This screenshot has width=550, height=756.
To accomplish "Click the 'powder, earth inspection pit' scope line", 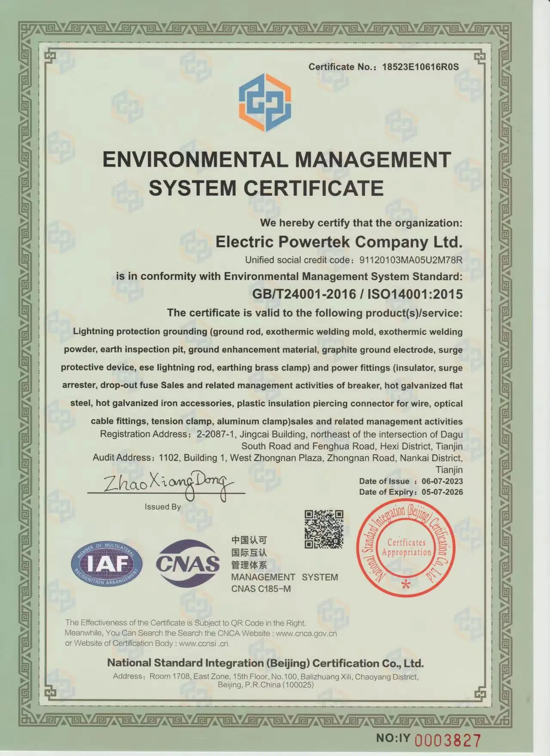I will (x=263, y=350).
